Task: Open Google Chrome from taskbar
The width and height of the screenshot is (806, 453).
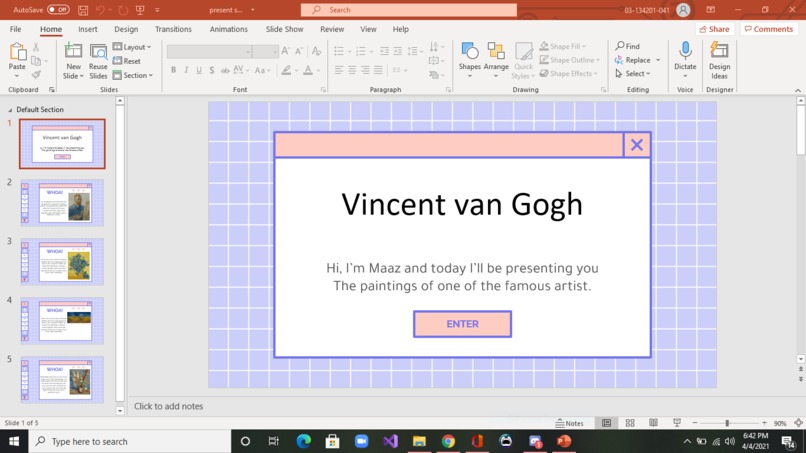Action: (448, 441)
